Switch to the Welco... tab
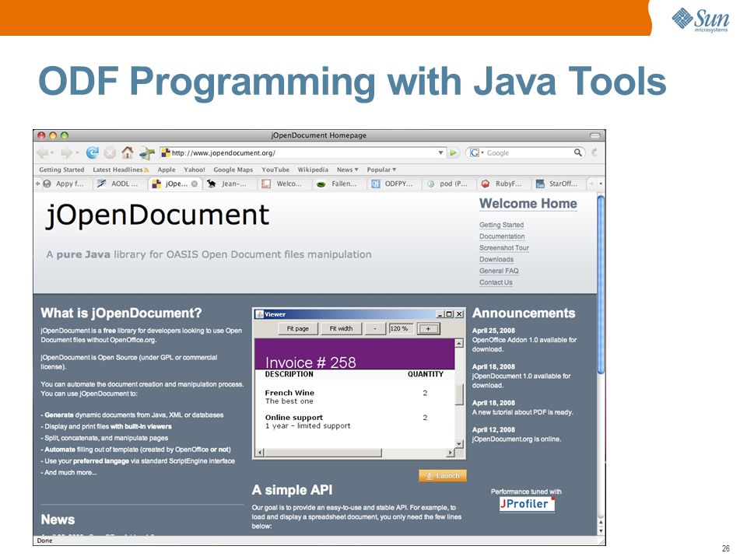 coord(285,184)
